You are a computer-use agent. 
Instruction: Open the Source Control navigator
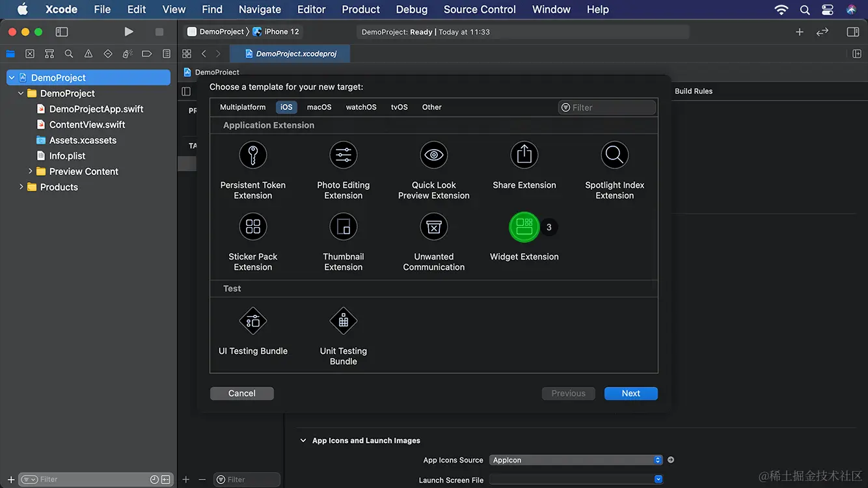tap(30, 54)
